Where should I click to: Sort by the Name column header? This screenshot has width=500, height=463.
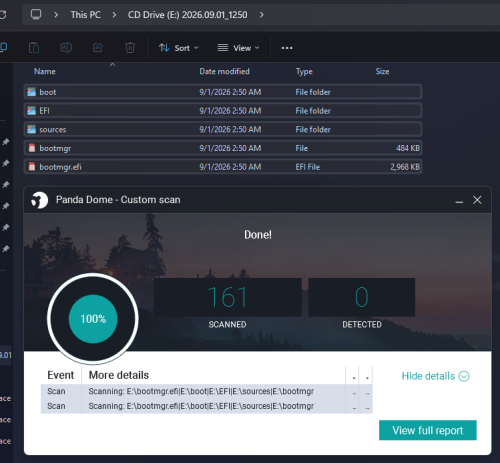pos(45,71)
